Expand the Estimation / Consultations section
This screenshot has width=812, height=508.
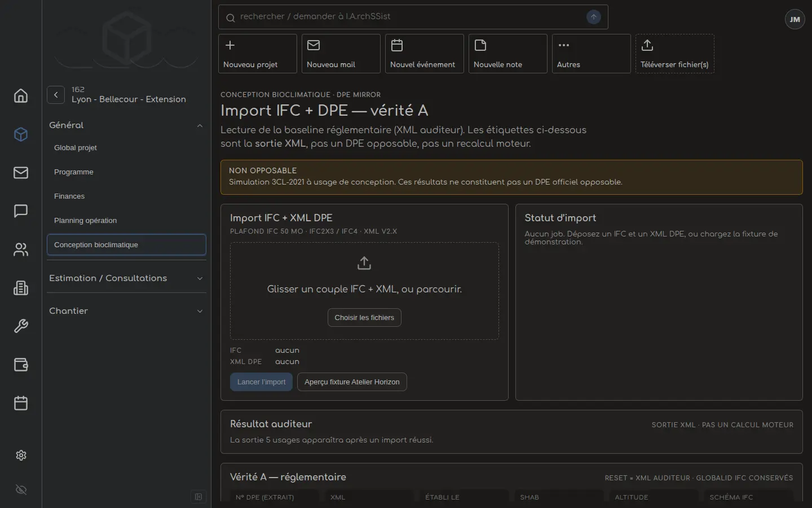coord(126,278)
